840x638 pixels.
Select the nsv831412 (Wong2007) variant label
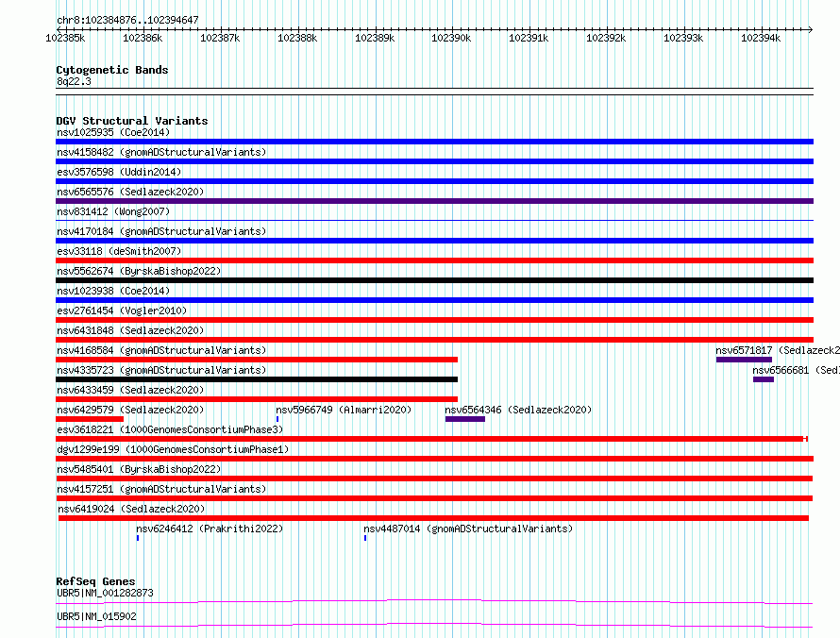click(113, 211)
